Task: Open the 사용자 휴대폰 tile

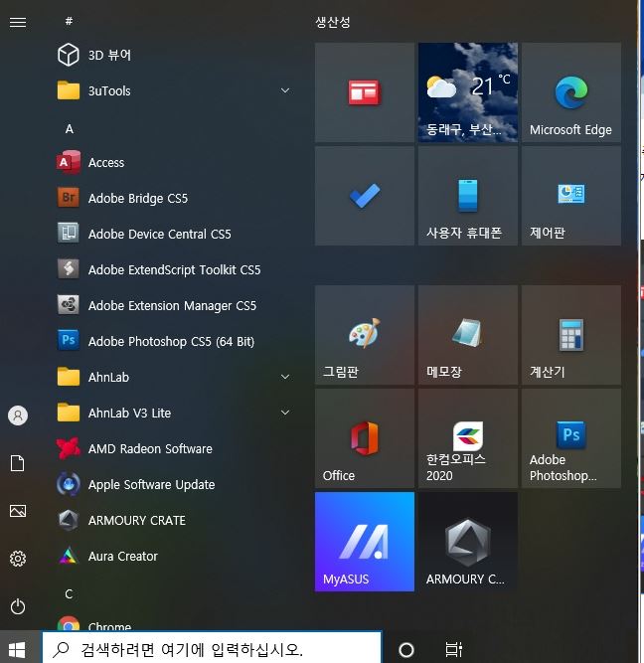Action: [468, 196]
